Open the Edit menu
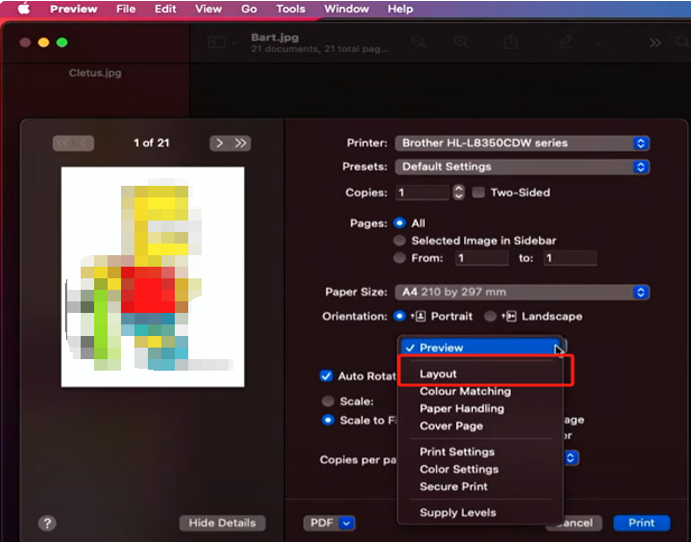691x542 pixels. [165, 9]
